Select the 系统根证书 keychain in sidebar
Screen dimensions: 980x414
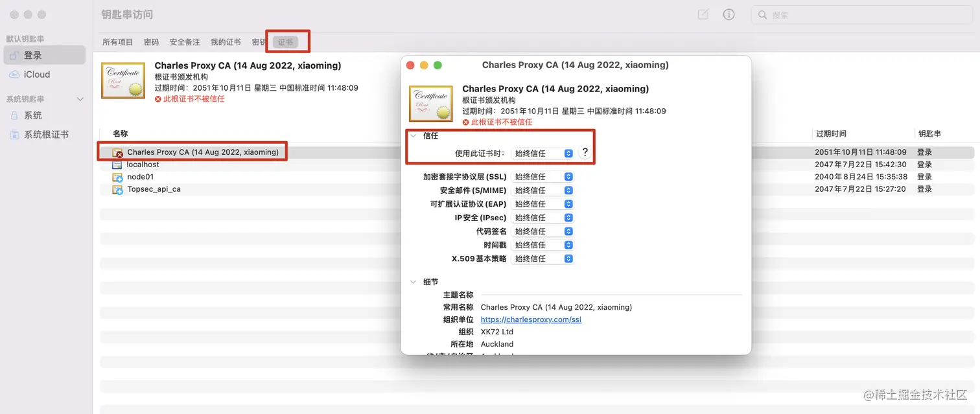click(x=44, y=135)
